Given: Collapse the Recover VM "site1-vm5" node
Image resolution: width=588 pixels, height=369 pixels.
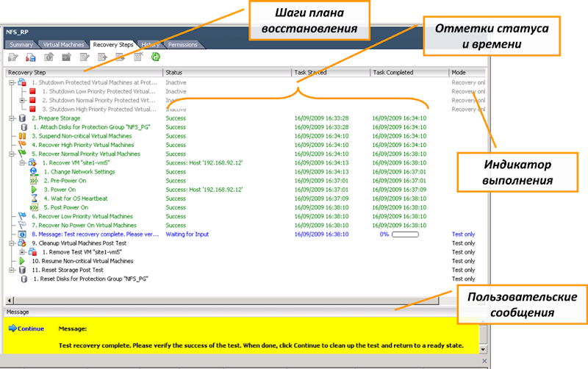Looking at the screenshot, I should [x=22, y=162].
